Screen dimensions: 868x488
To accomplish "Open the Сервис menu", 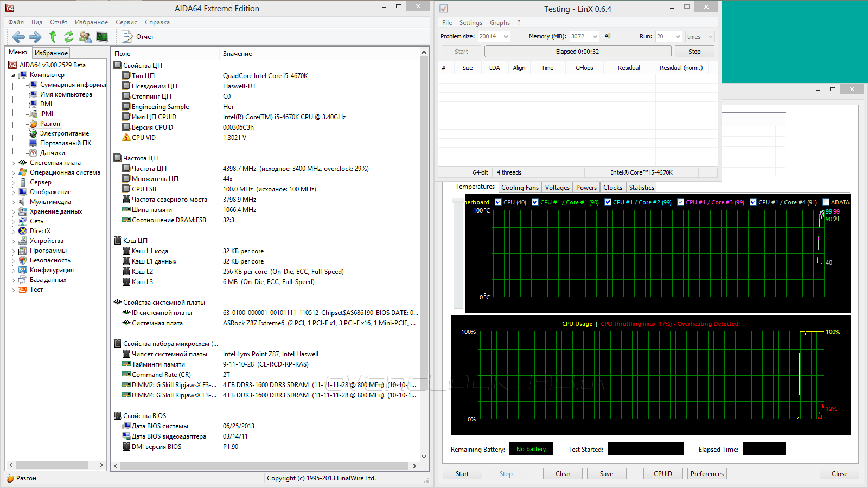I will [126, 22].
